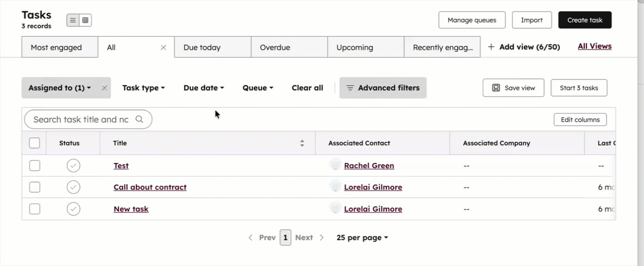Click Add view button

(524, 47)
